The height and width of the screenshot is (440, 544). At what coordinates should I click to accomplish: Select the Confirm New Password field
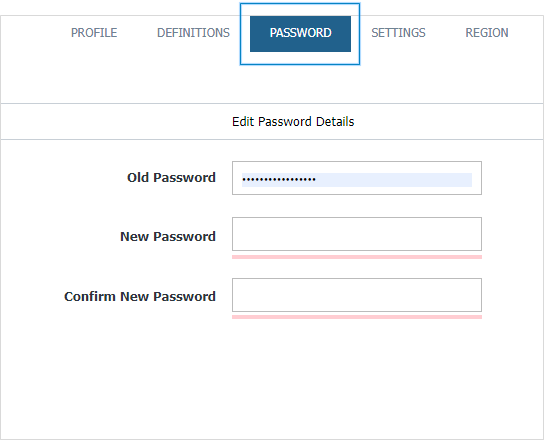[357, 295]
